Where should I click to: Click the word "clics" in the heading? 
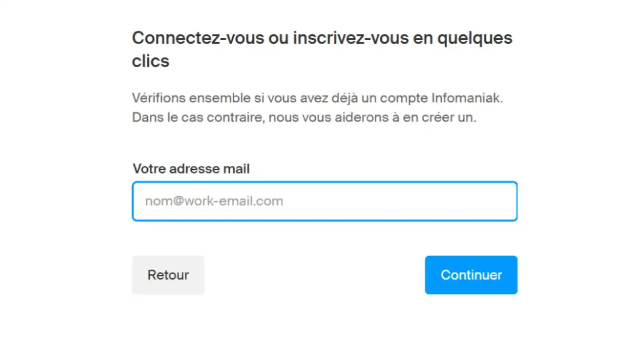click(x=151, y=61)
